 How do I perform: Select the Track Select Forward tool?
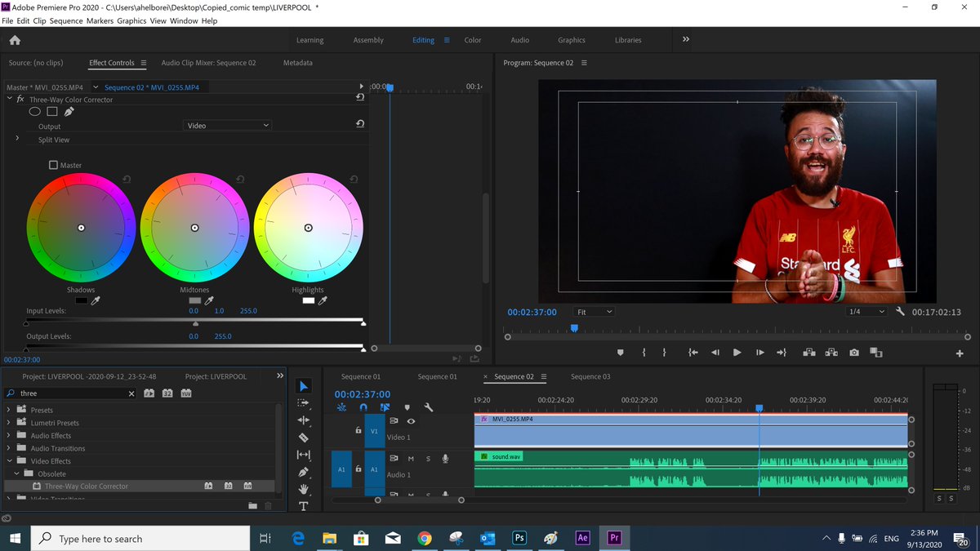(303, 403)
